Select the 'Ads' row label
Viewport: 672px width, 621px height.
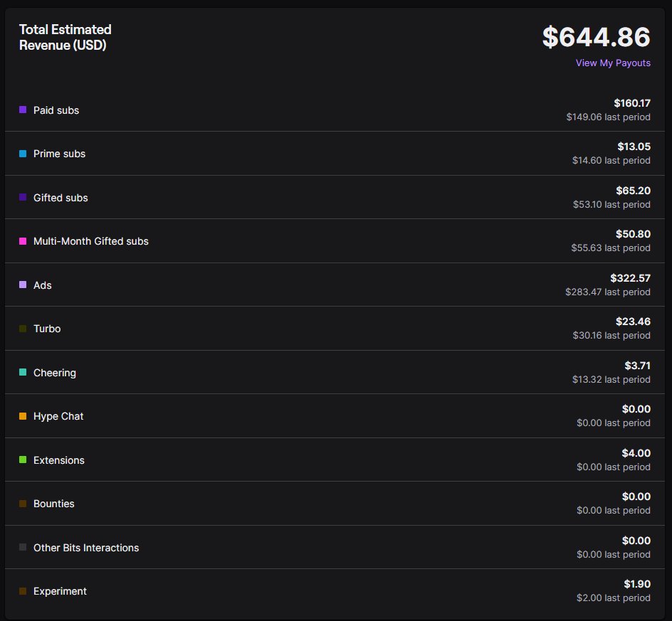(x=43, y=285)
